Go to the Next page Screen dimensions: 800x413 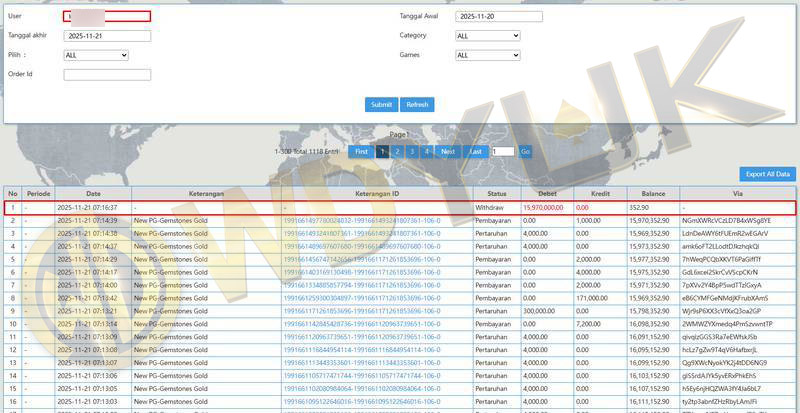point(447,151)
